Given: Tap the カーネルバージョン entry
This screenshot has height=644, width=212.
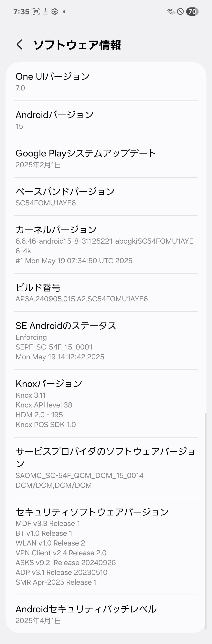Looking at the screenshot, I should pyautogui.click(x=106, y=245).
